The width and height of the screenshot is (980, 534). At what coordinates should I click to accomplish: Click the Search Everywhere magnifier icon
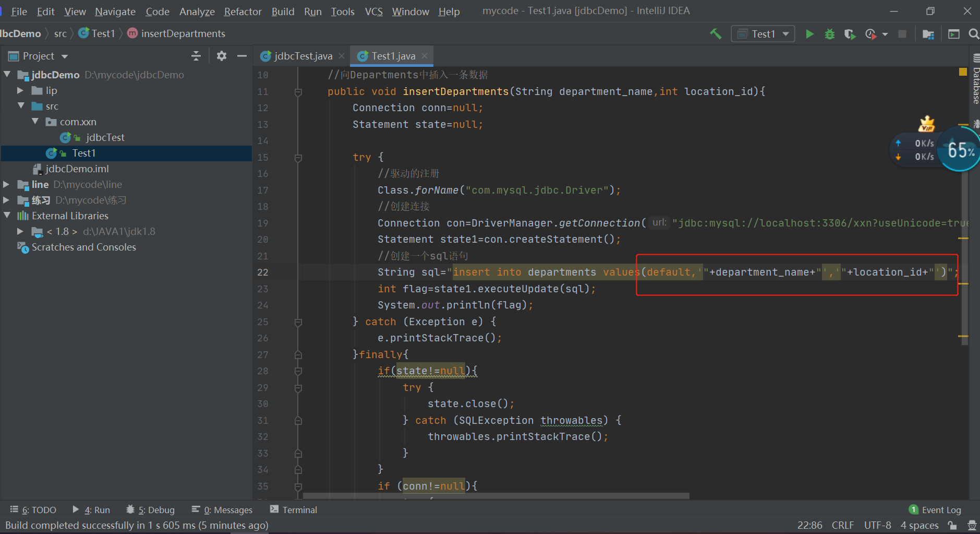click(973, 34)
